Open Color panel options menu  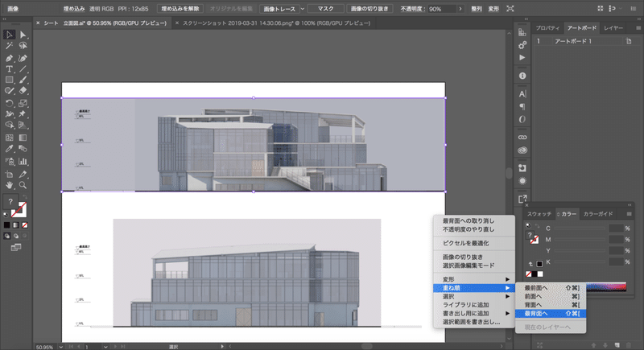(x=629, y=214)
